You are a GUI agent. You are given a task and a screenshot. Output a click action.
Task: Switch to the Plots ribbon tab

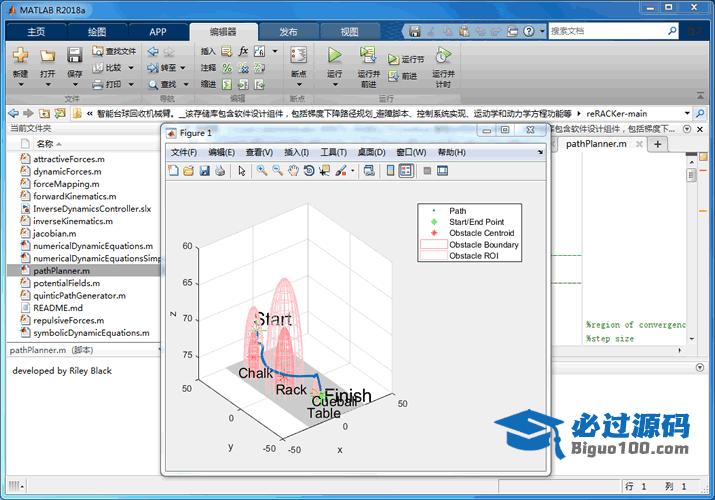(x=97, y=31)
